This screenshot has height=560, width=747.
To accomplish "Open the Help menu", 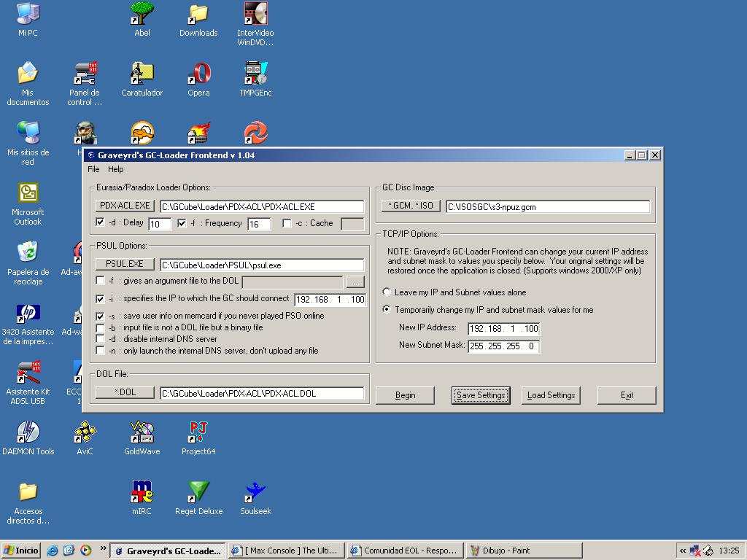I will (115, 169).
